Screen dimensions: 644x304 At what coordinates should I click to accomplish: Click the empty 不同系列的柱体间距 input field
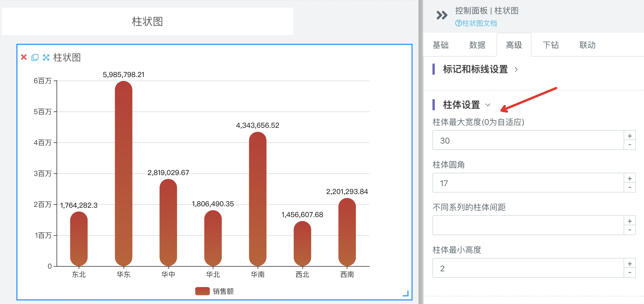click(x=528, y=226)
